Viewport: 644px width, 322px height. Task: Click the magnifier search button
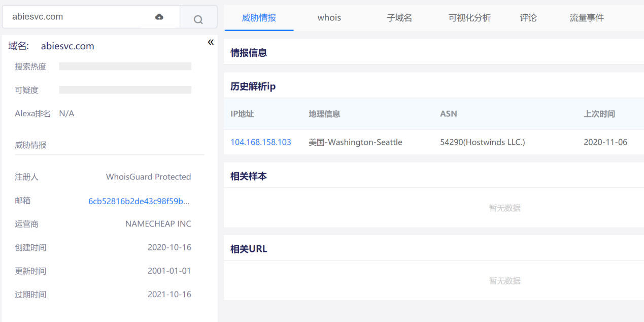point(198,19)
